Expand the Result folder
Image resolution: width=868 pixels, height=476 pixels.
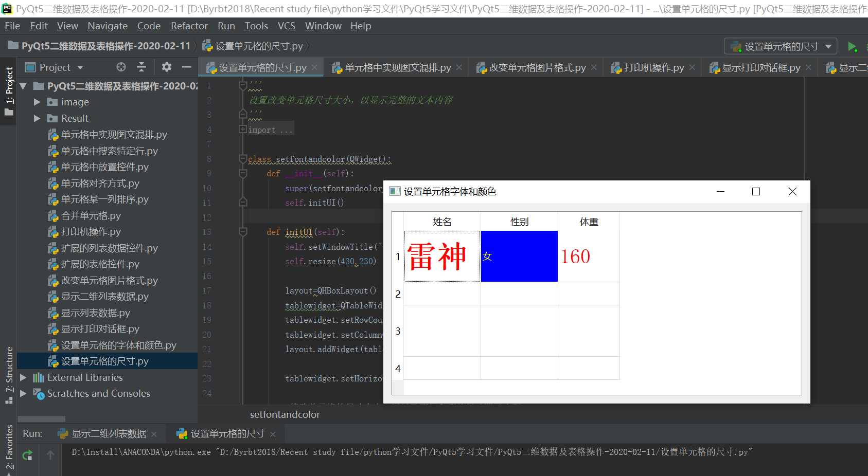click(37, 118)
